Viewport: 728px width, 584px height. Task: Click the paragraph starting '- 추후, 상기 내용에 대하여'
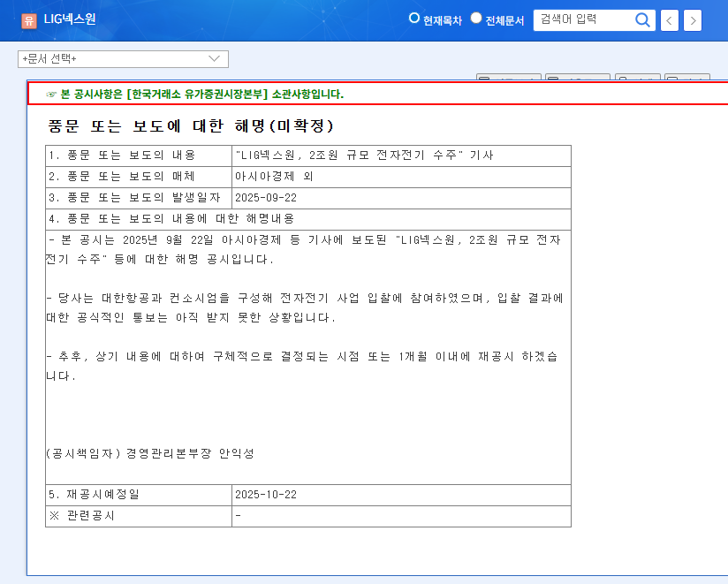pos(302,366)
